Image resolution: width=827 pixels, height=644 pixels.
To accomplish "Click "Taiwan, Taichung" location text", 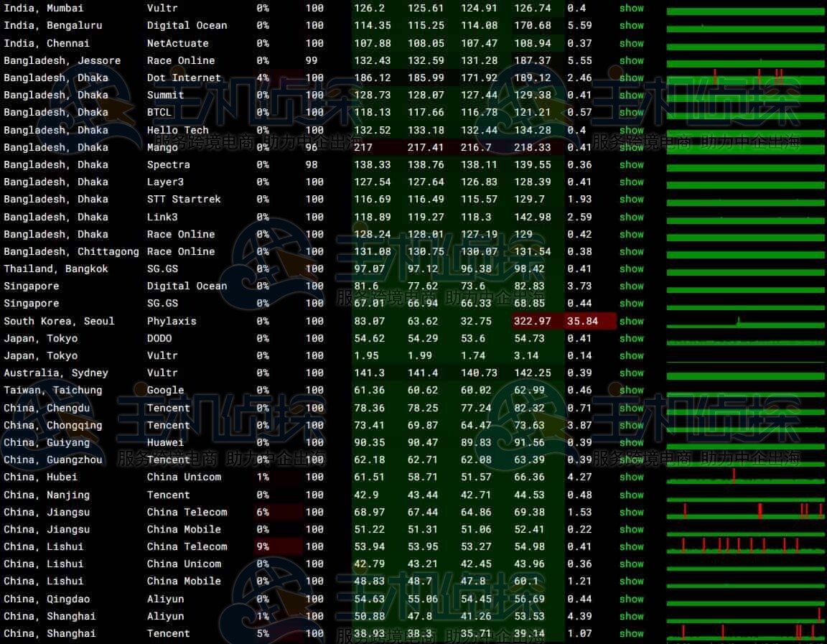I will (x=52, y=391).
